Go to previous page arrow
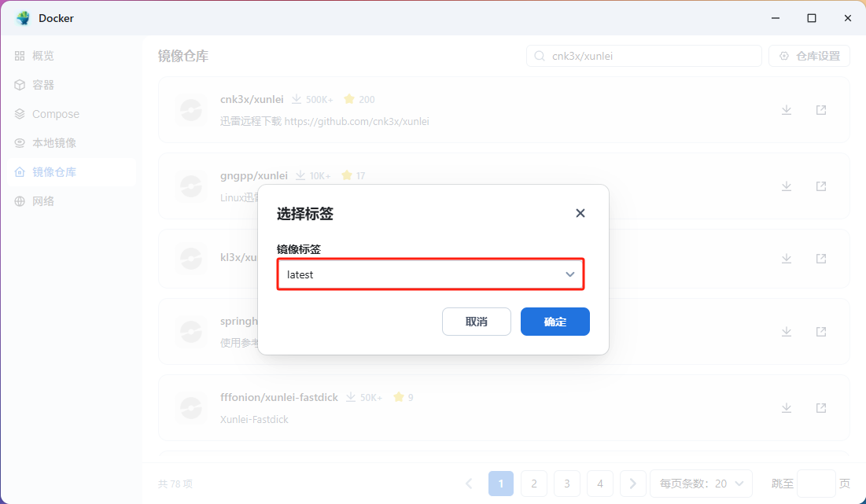The image size is (866, 504). click(469, 484)
